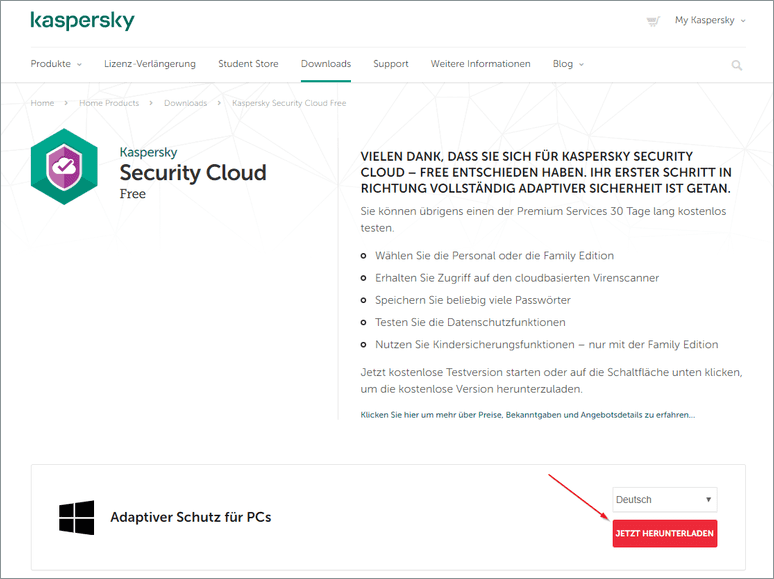Image resolution: width=774 pixels, height=579 pixels.
Task: Open the shopping cart icon
Action: click(x=653, y=21)
